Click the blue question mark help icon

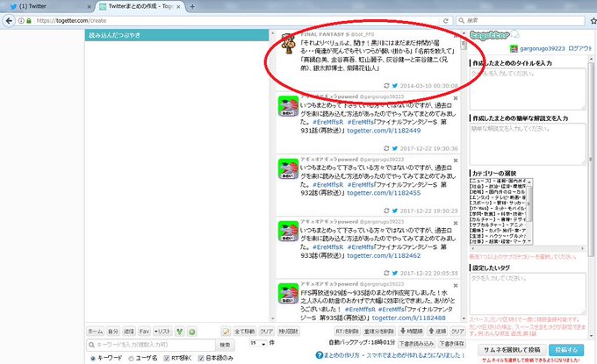pos(320,355)
